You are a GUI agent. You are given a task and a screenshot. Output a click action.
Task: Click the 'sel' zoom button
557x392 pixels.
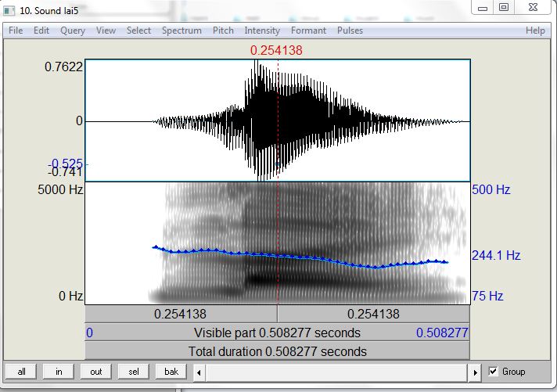(x=134, y=372)
